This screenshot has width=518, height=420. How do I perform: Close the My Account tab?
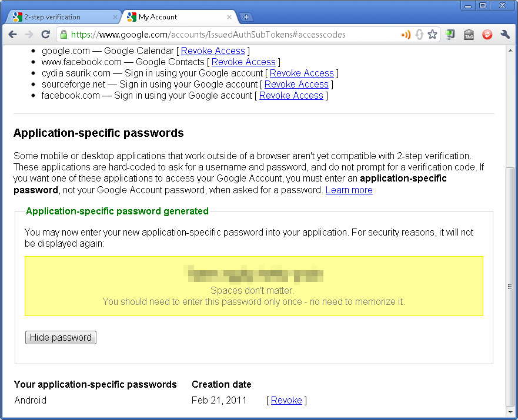[x=229, y=17]
